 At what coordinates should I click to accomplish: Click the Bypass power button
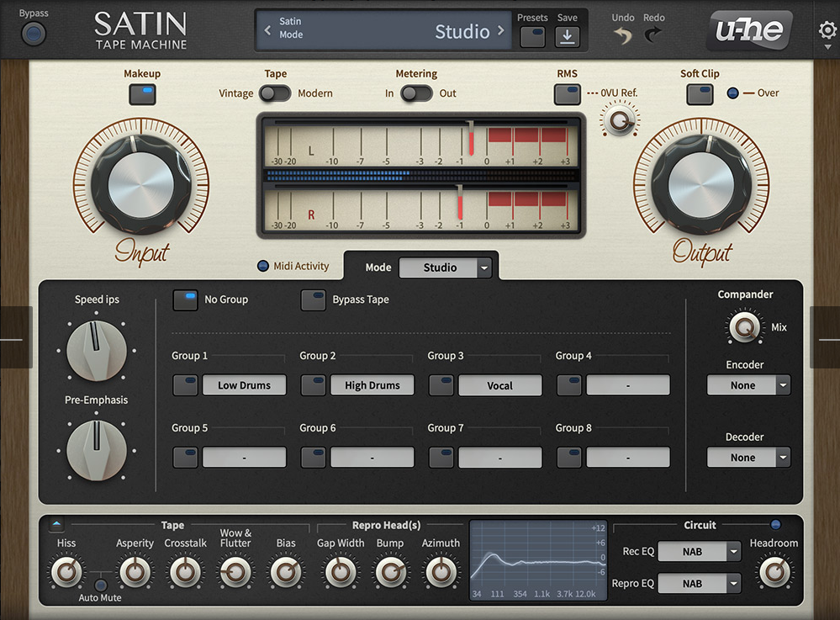pyautogui.click(x=34, y=34)
